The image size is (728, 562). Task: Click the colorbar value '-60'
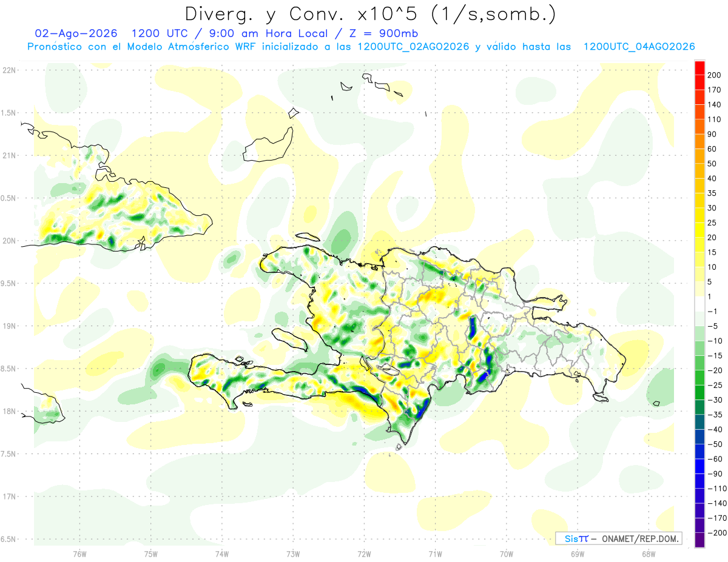pos(715,459)
